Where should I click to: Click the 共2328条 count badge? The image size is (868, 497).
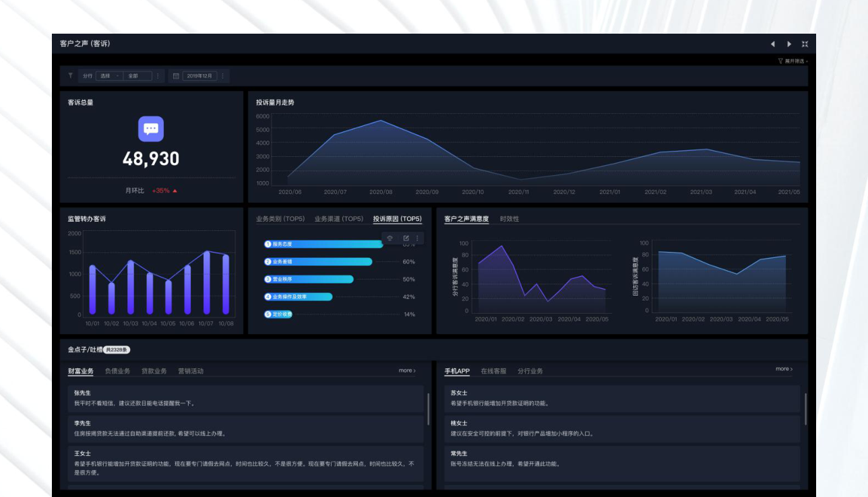[x=117, y=350]
